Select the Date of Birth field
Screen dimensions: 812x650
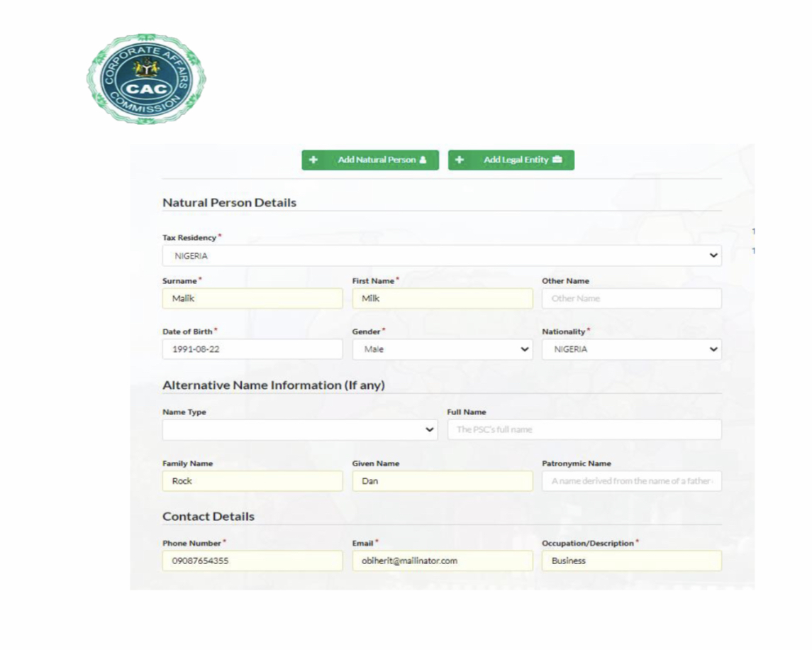click(252, 349)
